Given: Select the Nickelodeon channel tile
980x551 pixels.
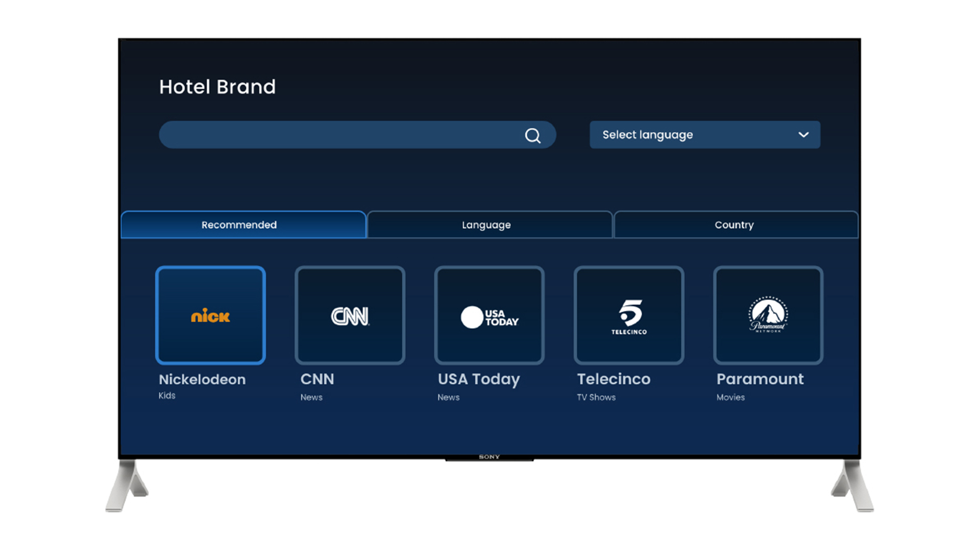Looking at the screenshot, I should click(x=210, y=315).
